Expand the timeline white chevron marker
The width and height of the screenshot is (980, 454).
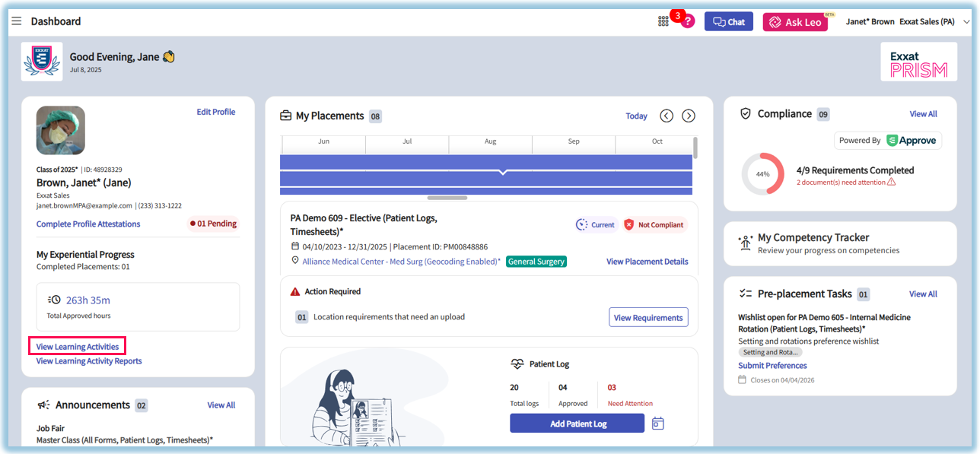[502, 173]
